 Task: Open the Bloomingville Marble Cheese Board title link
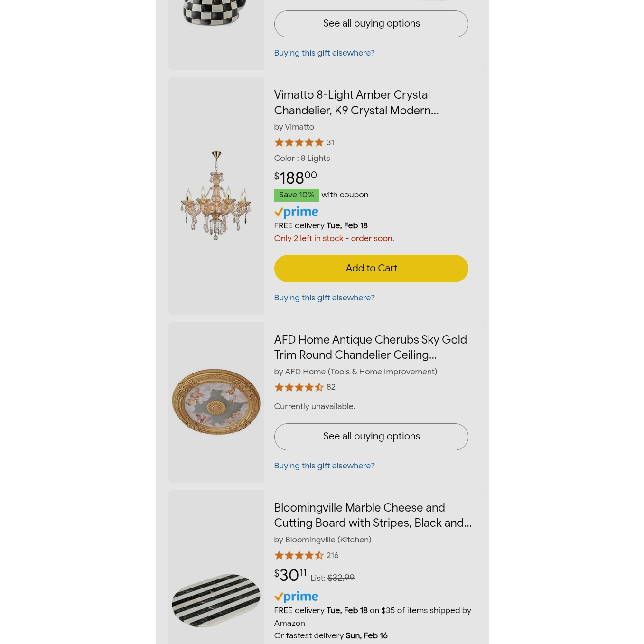point(373,515)
